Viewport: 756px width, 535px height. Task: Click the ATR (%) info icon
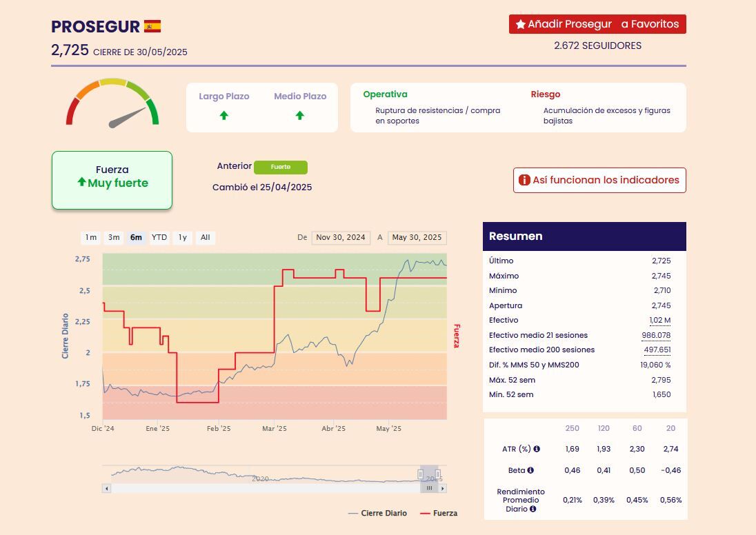coord(537,449)
